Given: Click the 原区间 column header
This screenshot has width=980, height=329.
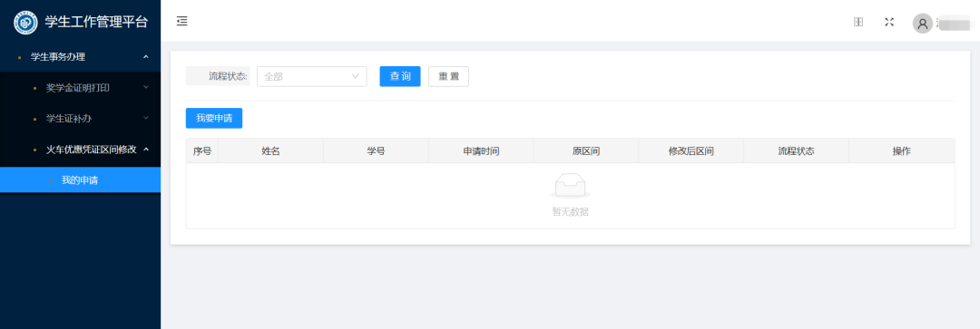Looking at the screenshot, I should (586, 151).
